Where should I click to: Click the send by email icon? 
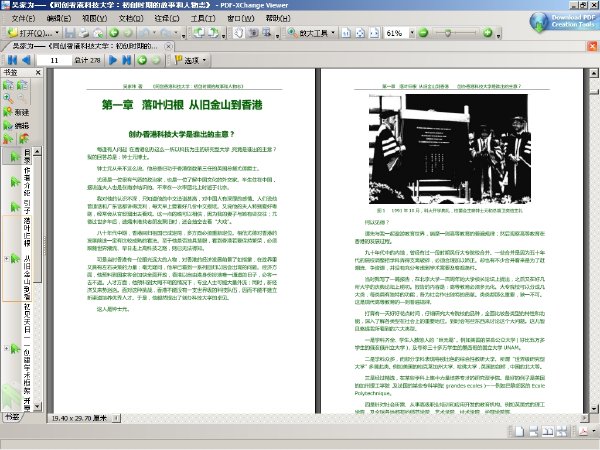[98, 33]
